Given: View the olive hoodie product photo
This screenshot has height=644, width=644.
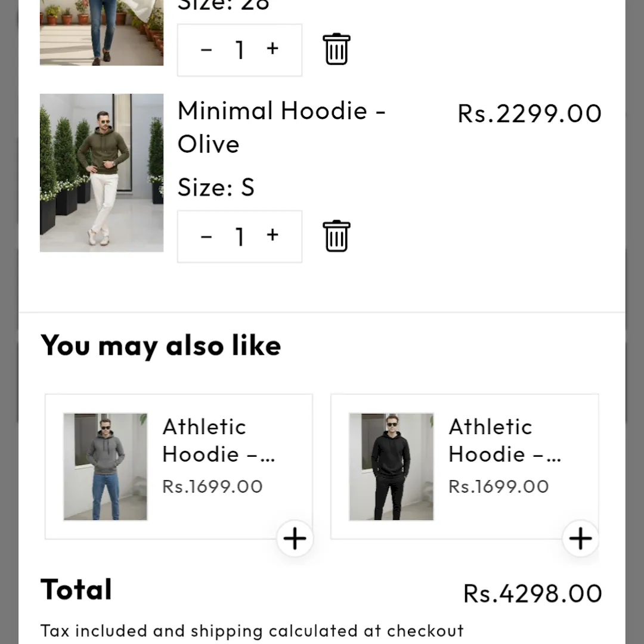Looking at the screenshot, I should [x=101, y=172].
